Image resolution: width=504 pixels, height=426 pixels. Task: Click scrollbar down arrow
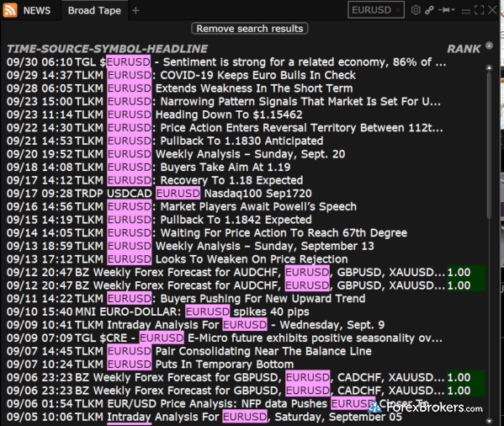pos(489,420)
